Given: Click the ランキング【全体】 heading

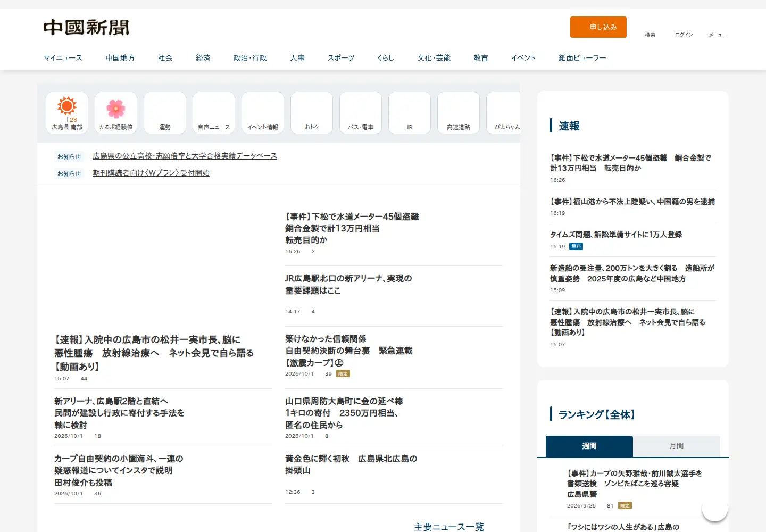Looking at the screenshot, I should (x=597, y=414).
